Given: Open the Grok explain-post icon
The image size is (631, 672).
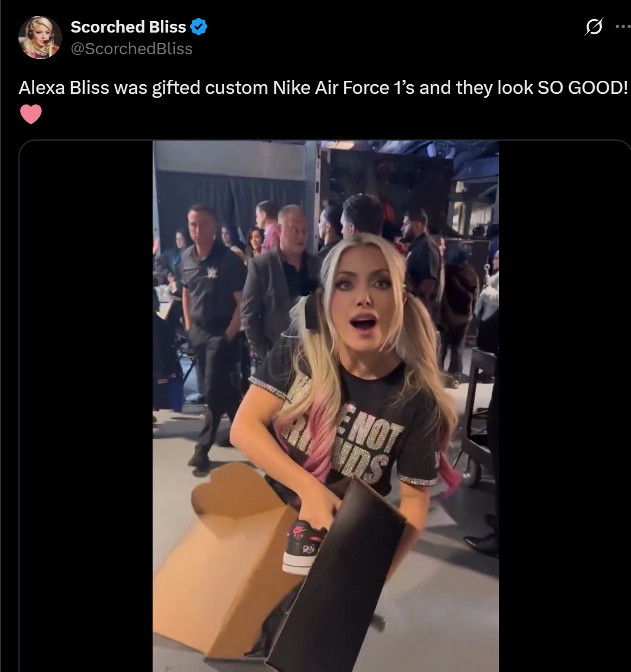Looking at the screenshot, I should 594,26.
